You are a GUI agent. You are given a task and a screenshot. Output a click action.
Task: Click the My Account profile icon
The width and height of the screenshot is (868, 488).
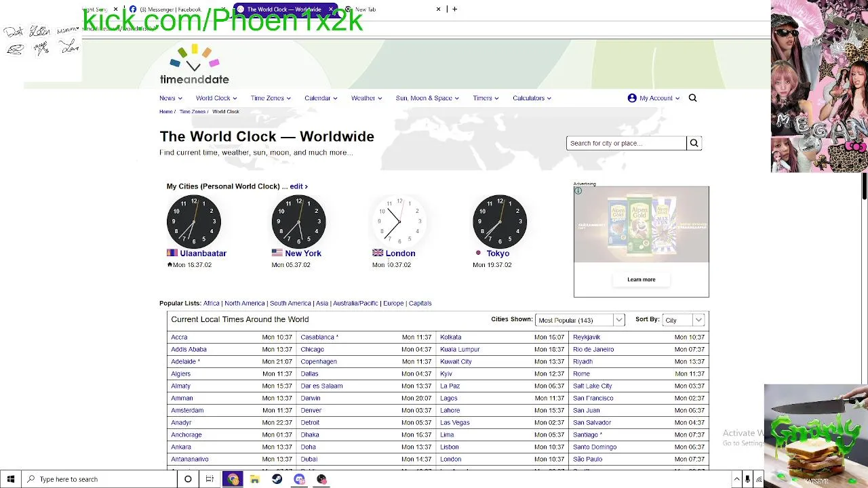coord(632,98)
